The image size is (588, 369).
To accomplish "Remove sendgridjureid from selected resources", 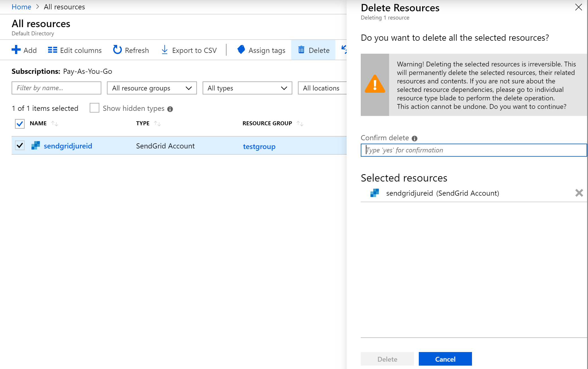I will [579, 193].
